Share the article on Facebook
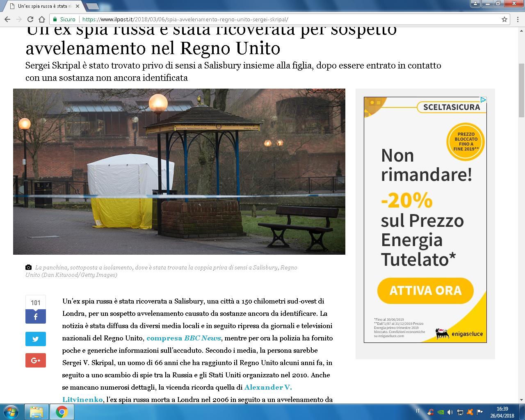Image resolution: width=525 pixels, height=420 pixels. (x=36, y=317)
